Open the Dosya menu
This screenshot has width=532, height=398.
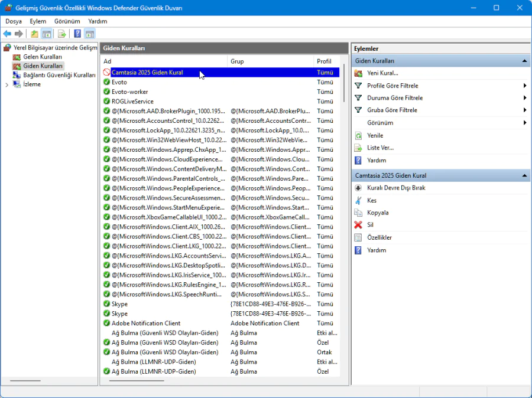coord(14,21)
